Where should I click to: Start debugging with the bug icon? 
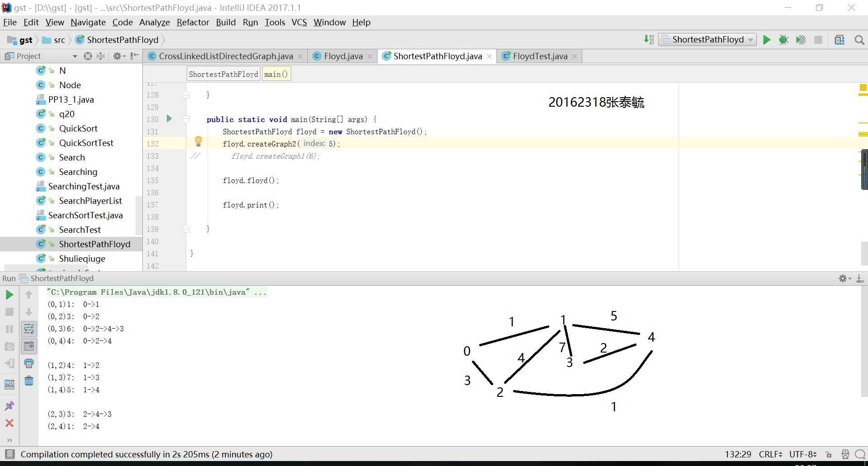pyautogui.click(x=783, y=40)
